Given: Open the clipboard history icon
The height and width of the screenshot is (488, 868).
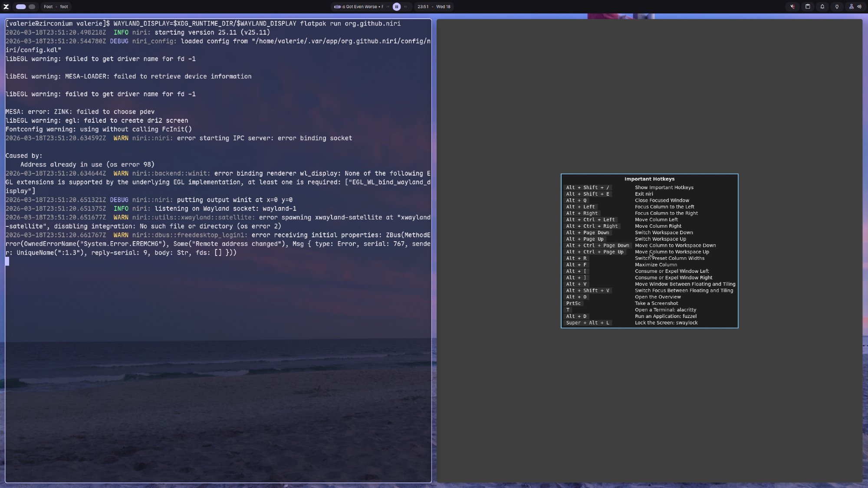Looking at the screenshot, I should click(808, 7).
